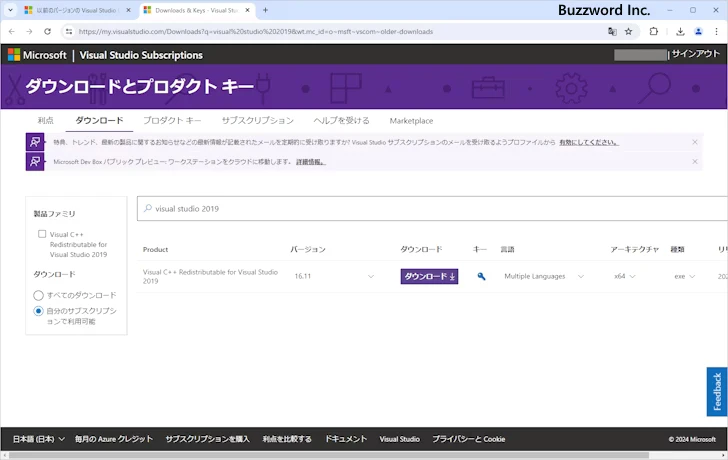Select すべてのダウンロード radio button
Image resolution: width=728 pixels, height=460 pixels.
39,295
